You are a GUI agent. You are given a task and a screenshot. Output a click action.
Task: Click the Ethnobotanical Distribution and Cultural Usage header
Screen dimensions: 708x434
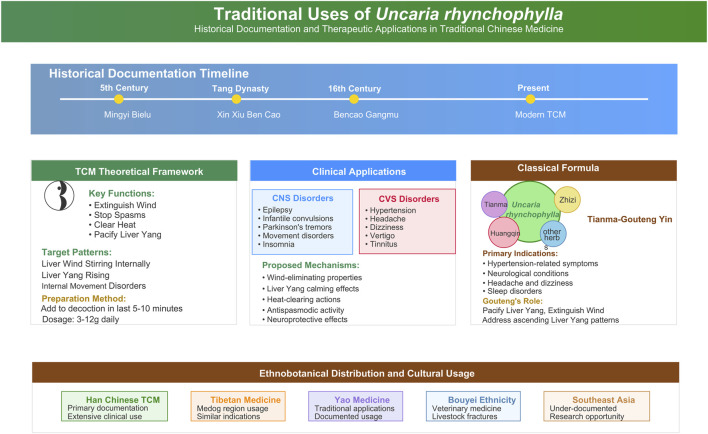[355, 373]
